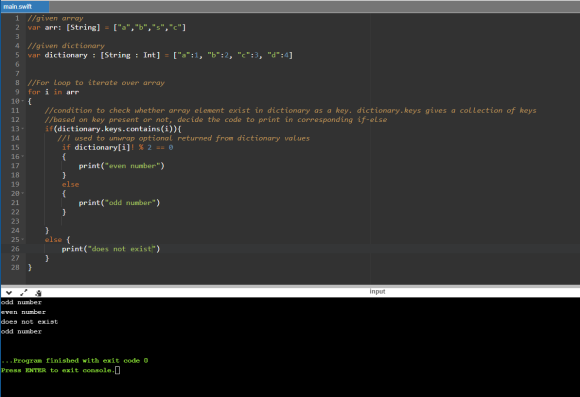Click line number 26 in the gutter

[15, 249]
